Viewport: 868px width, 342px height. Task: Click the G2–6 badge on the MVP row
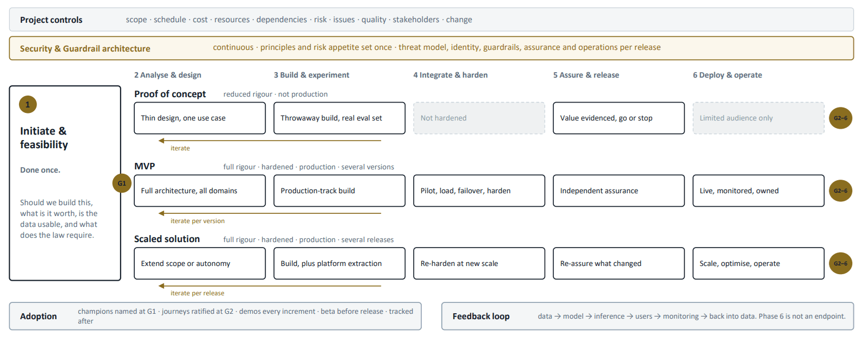[840, 191]
